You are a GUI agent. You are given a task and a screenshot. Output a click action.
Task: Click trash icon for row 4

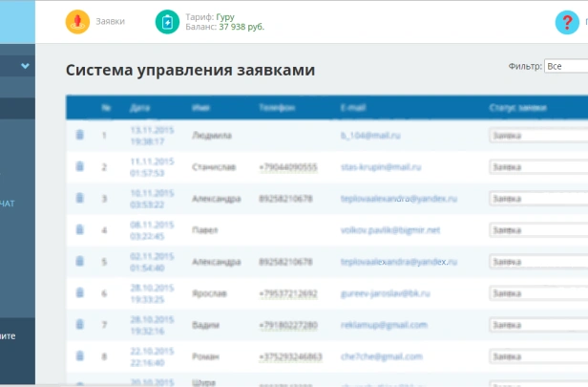point(79,229)
